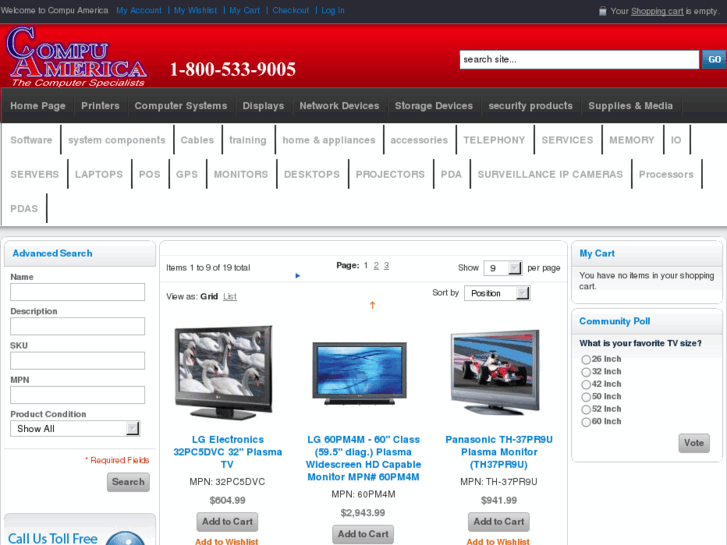This screenshot has width=727, height=545.
Task: Open the Processors category
Action: 666,174
